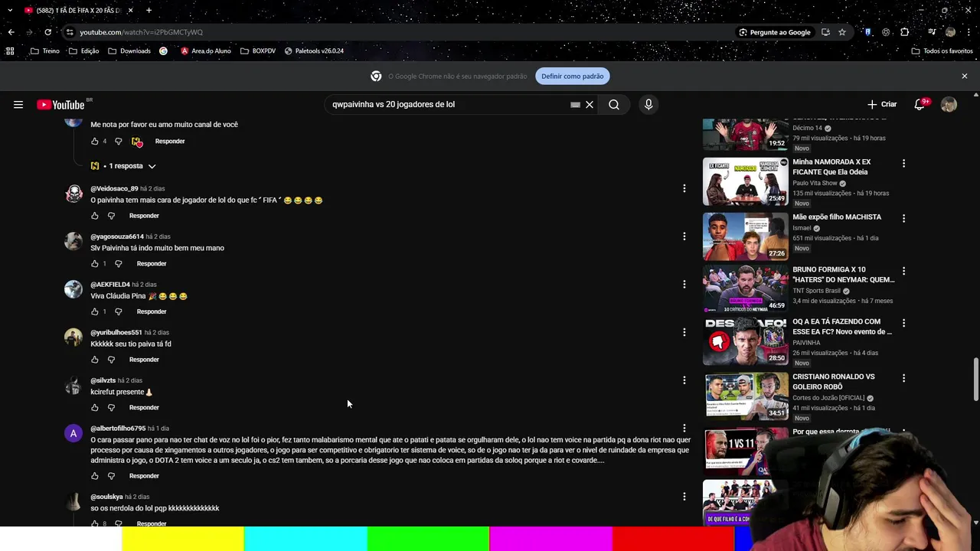Screen dimensions: 980x551
Task: Open the PAIVINHA EA FC video thumbnail
Action: [745, 341]
